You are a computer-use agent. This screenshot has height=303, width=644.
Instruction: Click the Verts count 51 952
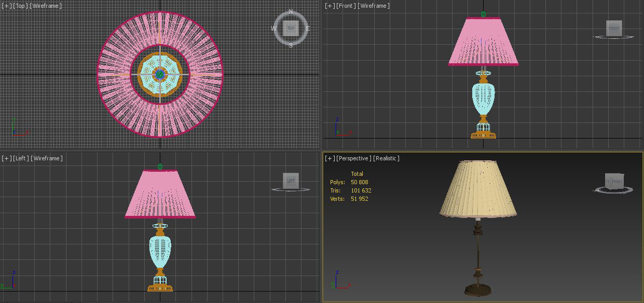point(360,199)
